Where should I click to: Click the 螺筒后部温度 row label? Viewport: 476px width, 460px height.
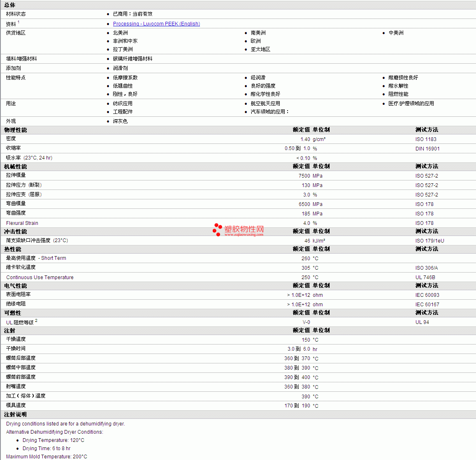tap(21, 358)
